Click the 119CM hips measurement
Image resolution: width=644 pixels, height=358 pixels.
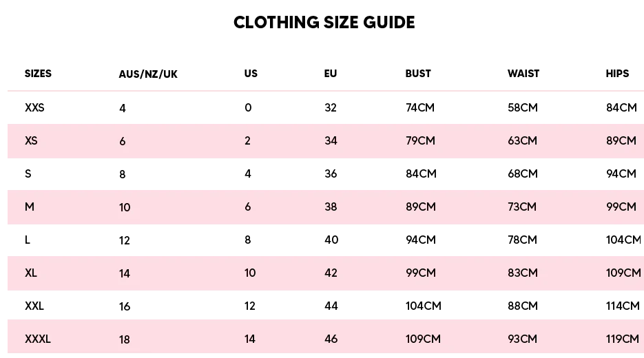[x=623, y=339]
